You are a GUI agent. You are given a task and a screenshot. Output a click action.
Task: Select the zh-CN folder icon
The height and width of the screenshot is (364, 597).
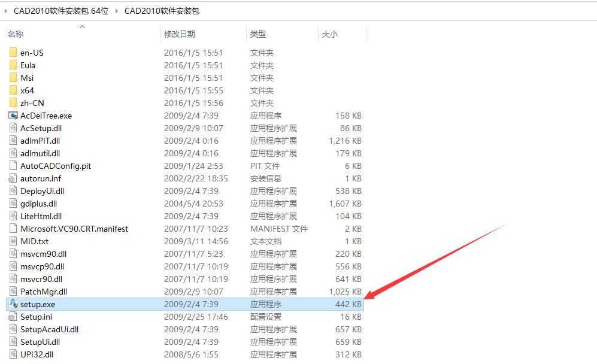(13, 102)
